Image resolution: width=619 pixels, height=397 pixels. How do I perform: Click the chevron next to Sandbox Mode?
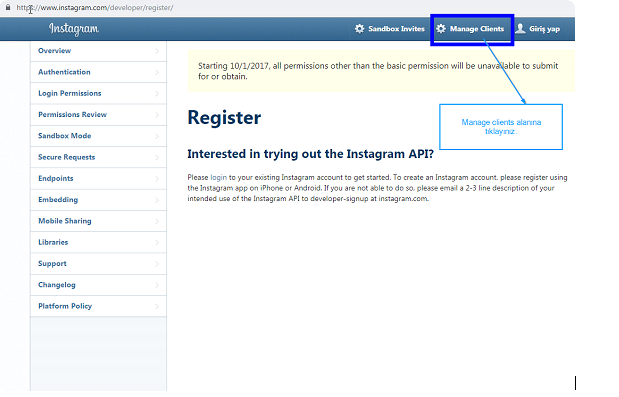[x=157, y=137]
